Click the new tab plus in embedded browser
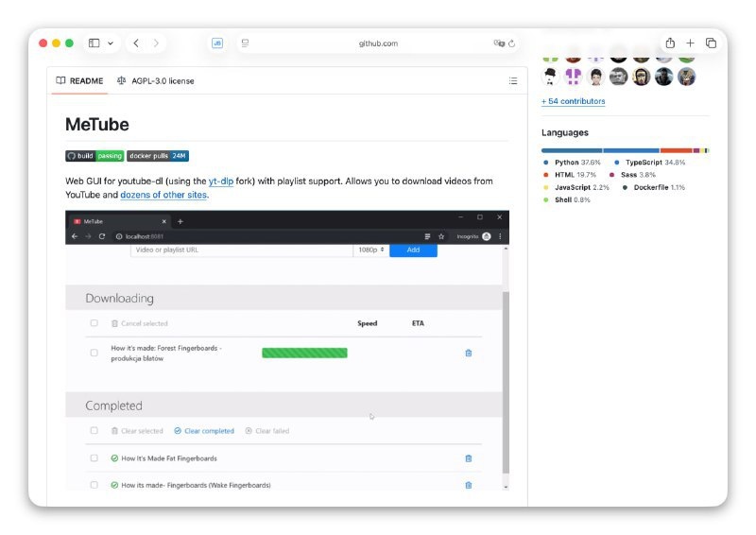This screenshot has height=535, width=756. [x=180, y=221]
